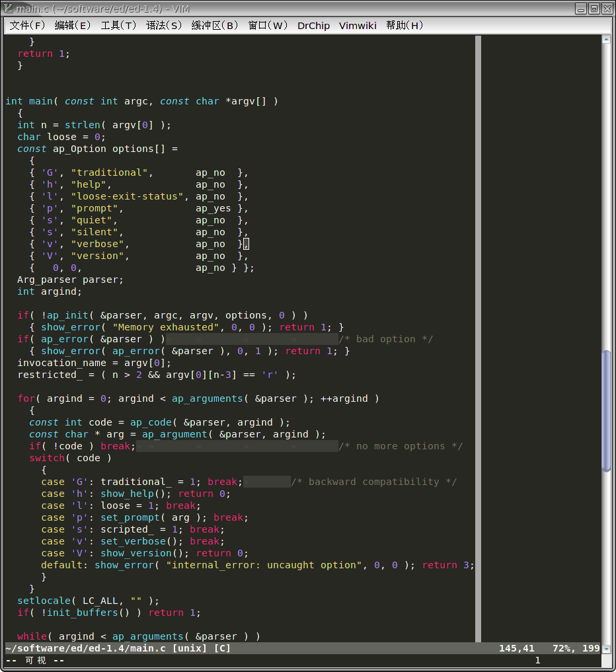Screen dimensions: 616x672
Task: Click on "Memory exhausted" string
Action: (x=165, y=328)
